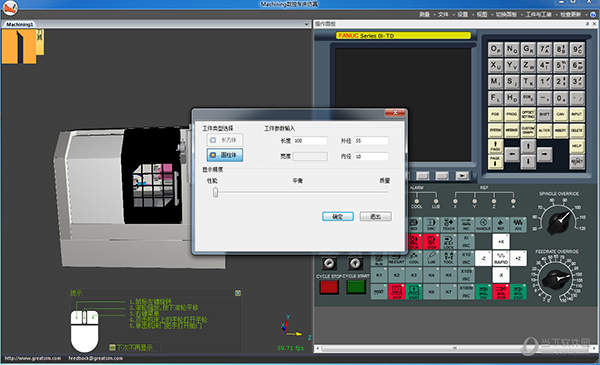Select the 长方体 cuboid workpiece option
The image size is (600, 365).
click(x=225, y=140)
